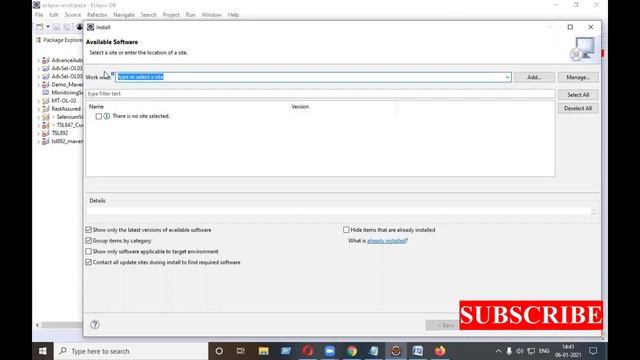Expand the TSL092 project tree node
The image size is (640, 360).
(x=39, y=133)
